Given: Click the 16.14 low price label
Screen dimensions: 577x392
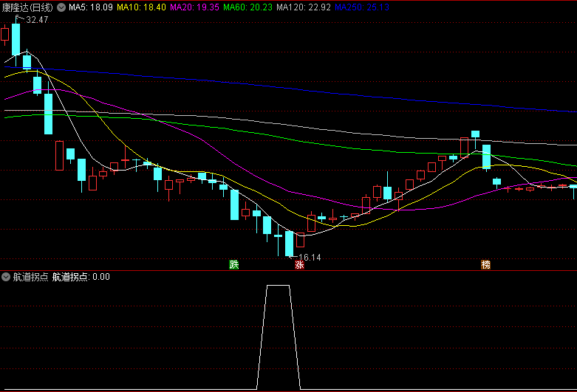Looking at the screenshot, I should 310,258.
